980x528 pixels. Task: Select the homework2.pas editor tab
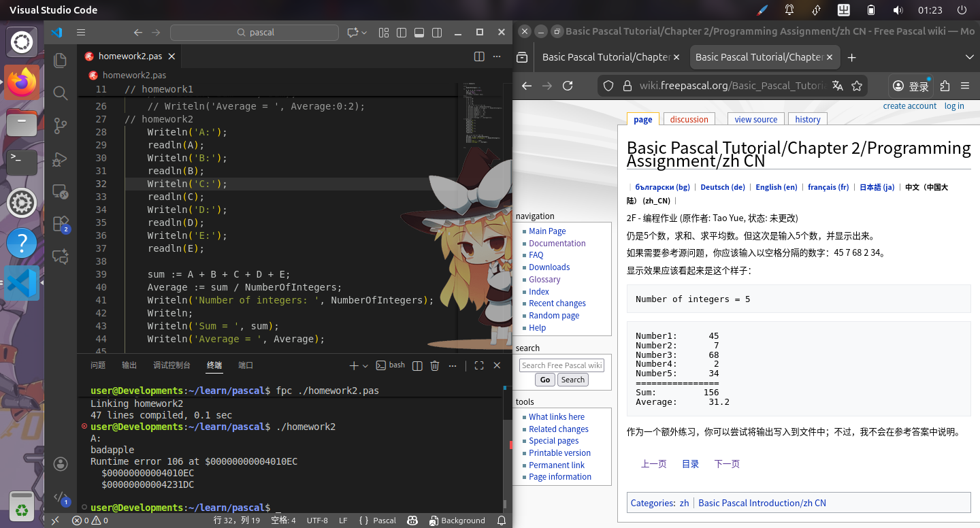point(129,56)
